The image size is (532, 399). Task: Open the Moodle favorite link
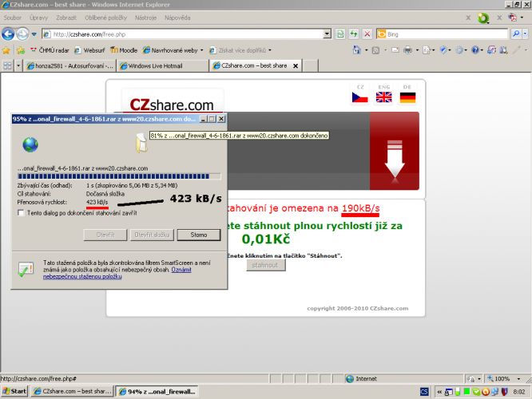(124, 50)
